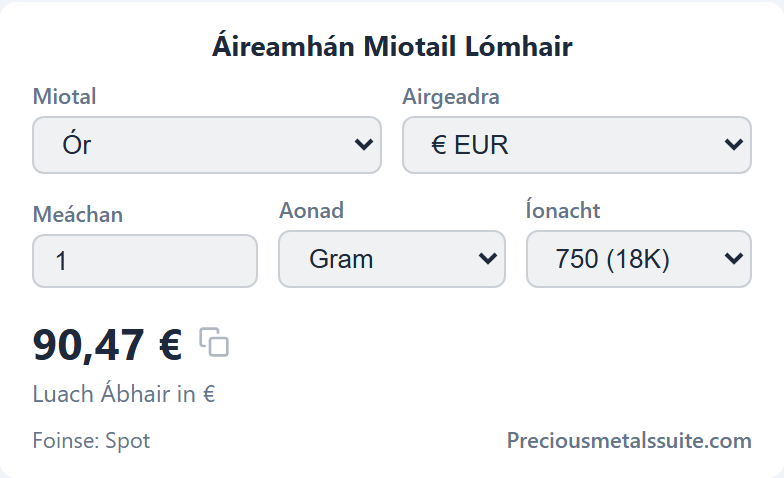The image size is (784, 478).
Task: Click the chevron arrow on the Ór selector
Action: pyautogui.click(x=364, y=144)
